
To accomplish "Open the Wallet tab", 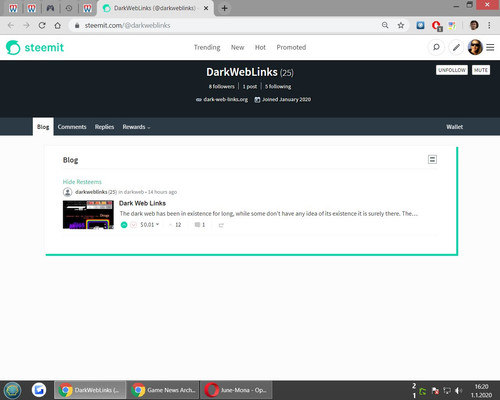I will [454, 127].
